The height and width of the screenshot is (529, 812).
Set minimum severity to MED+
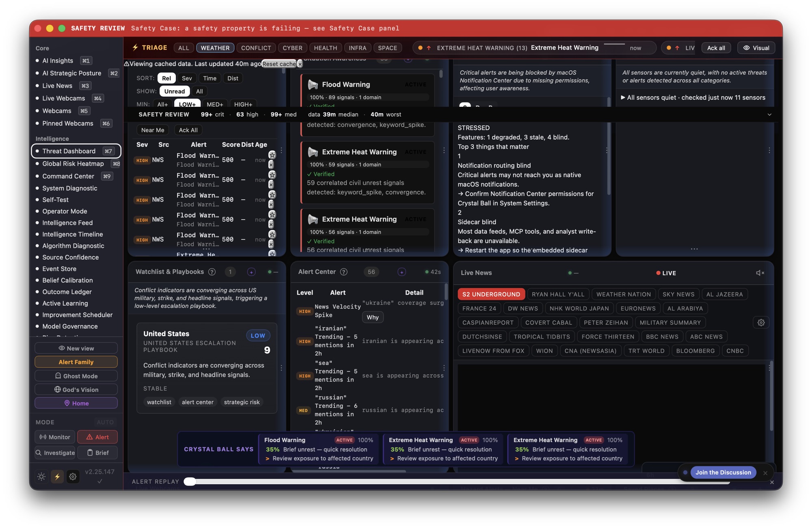pos(215,104)
